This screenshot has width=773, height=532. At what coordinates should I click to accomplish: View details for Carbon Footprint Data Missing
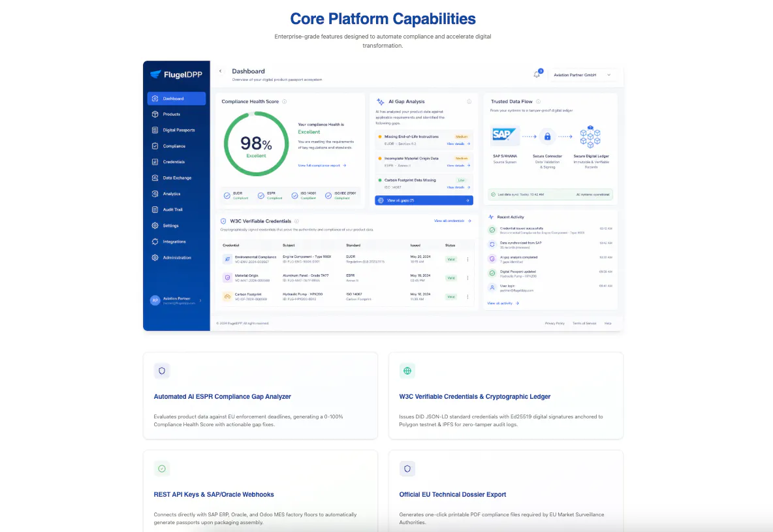[458, 187]
